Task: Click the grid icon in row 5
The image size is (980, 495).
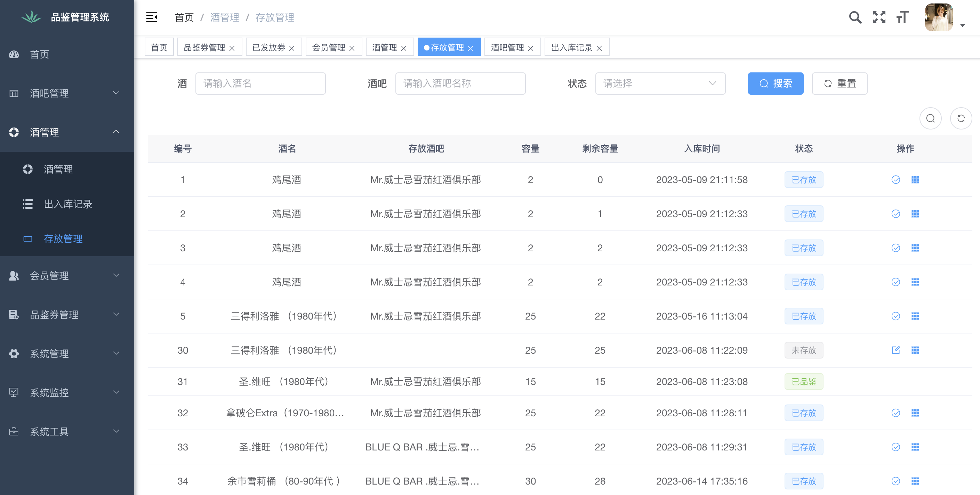Action: 915,316
